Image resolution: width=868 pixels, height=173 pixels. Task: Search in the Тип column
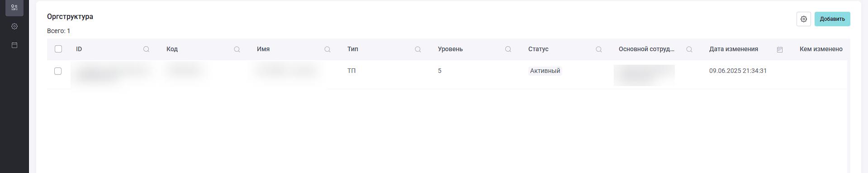coord(417,49)
